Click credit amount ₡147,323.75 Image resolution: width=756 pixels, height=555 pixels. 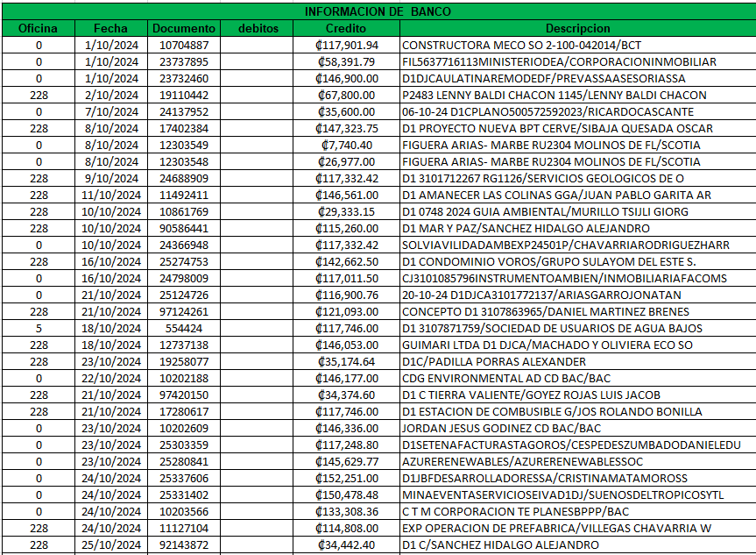click(347, 128)
